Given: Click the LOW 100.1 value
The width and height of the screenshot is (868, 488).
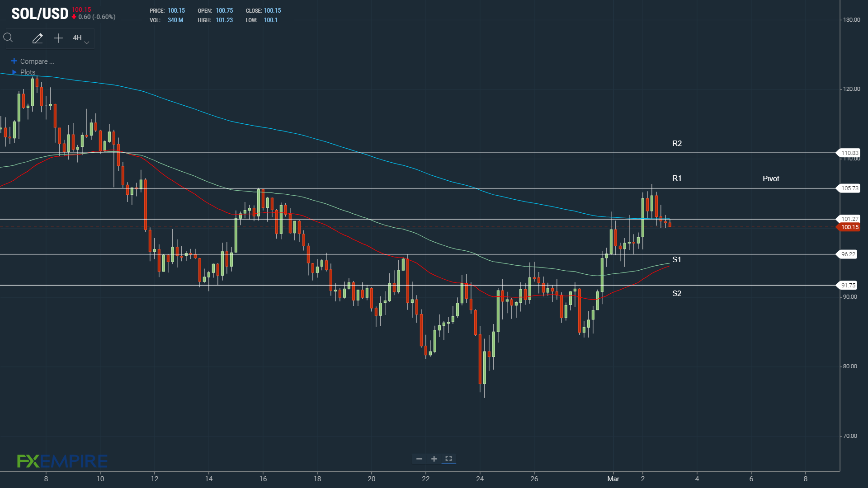Looking at the screenshot, I should (x=271, y=20).
